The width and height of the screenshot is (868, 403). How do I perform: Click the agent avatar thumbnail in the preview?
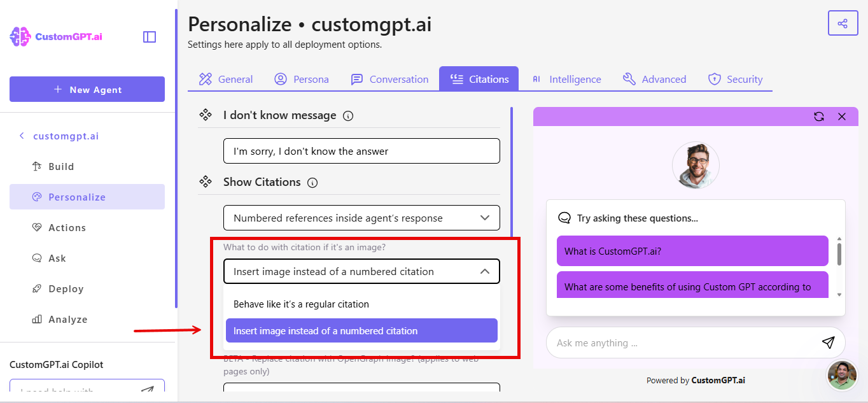(696, 166)
